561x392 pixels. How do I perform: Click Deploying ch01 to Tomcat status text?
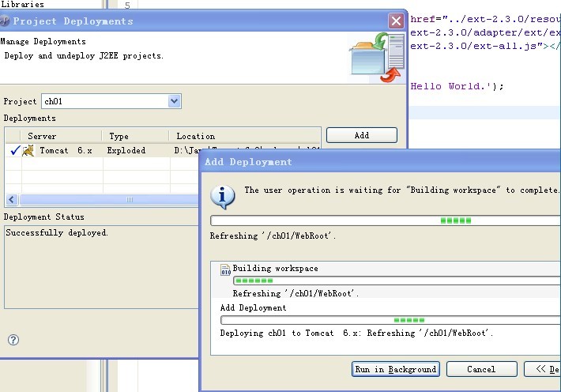(356, 333)
